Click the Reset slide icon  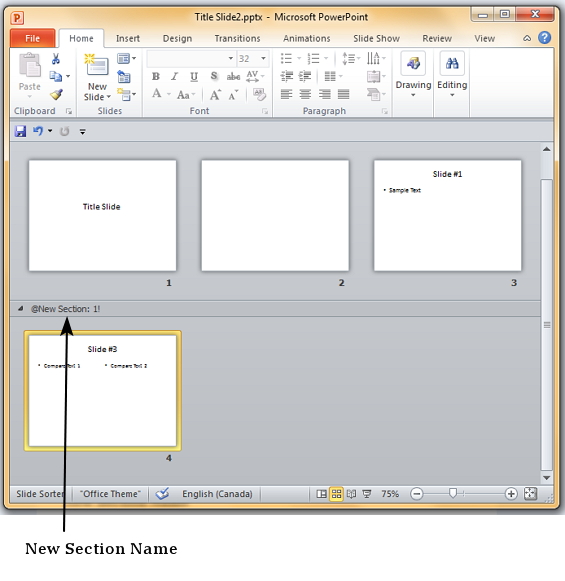tap(124, 77)
